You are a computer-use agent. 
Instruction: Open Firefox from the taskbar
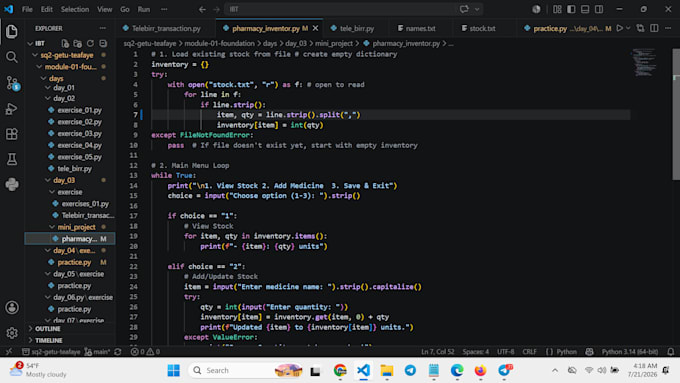(x=481, y=370)
